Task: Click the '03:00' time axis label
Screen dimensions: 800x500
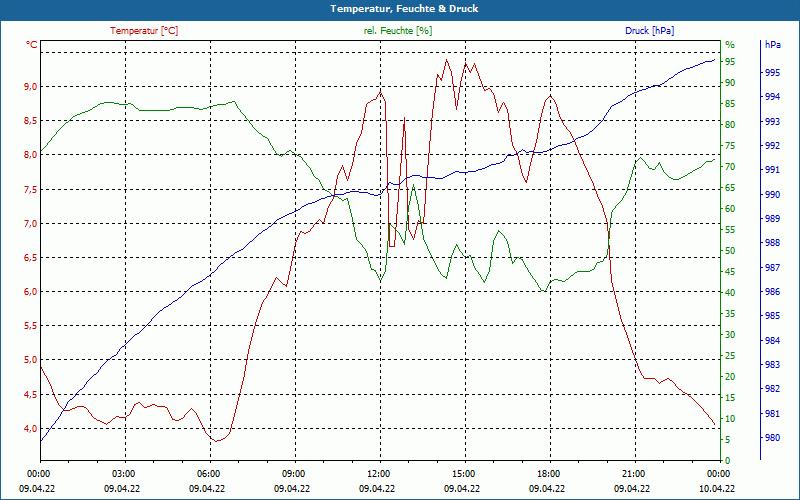Action: click(x=122, y=474)
